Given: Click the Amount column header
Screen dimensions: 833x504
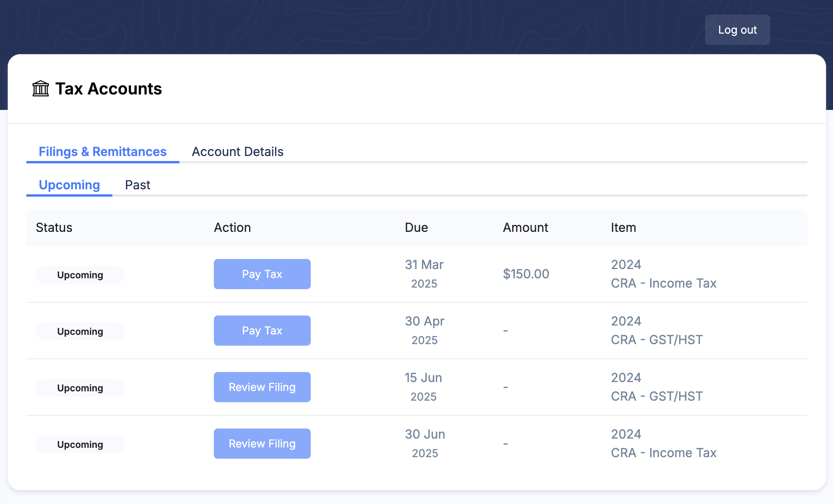Looking at the screenshot, I should click(x=525, y=228).
